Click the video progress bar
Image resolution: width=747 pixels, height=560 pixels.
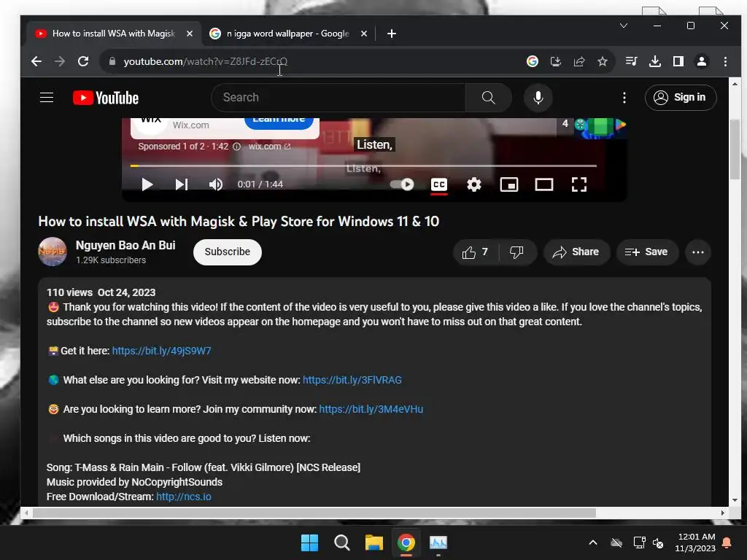pyautogui.click(x=363, y=166)
